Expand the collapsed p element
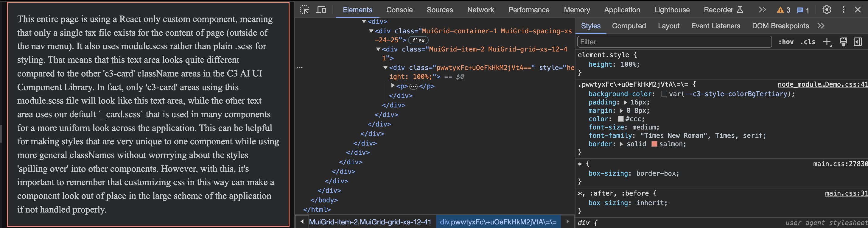This screenshot has height=228, width=868. [x=393, y=86]
